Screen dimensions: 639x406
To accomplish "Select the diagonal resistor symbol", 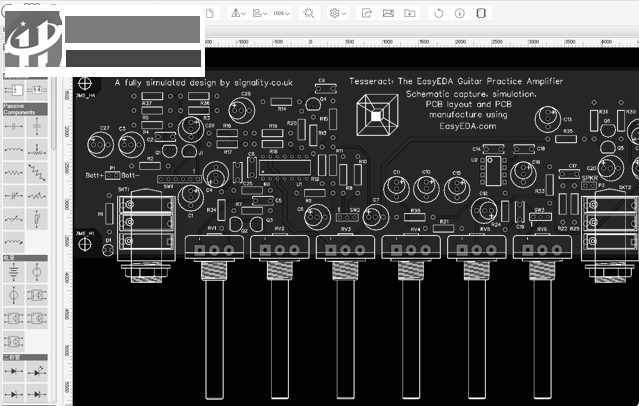I will 37,172.
